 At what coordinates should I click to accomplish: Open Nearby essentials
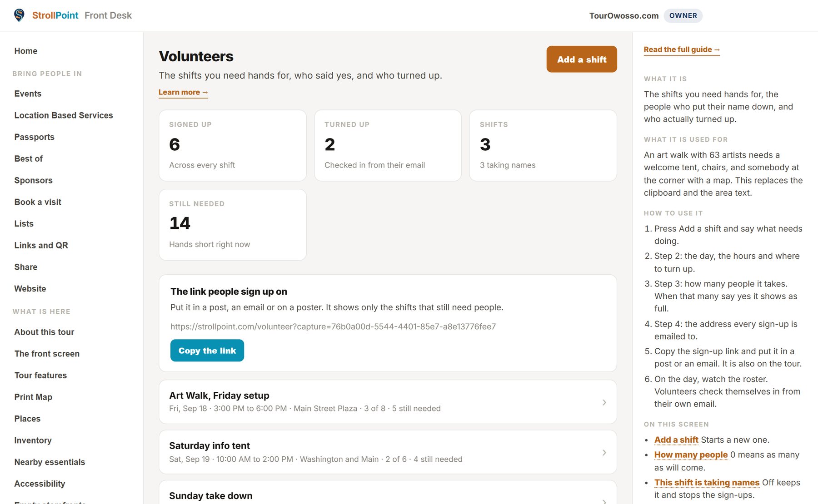[50, 462]
